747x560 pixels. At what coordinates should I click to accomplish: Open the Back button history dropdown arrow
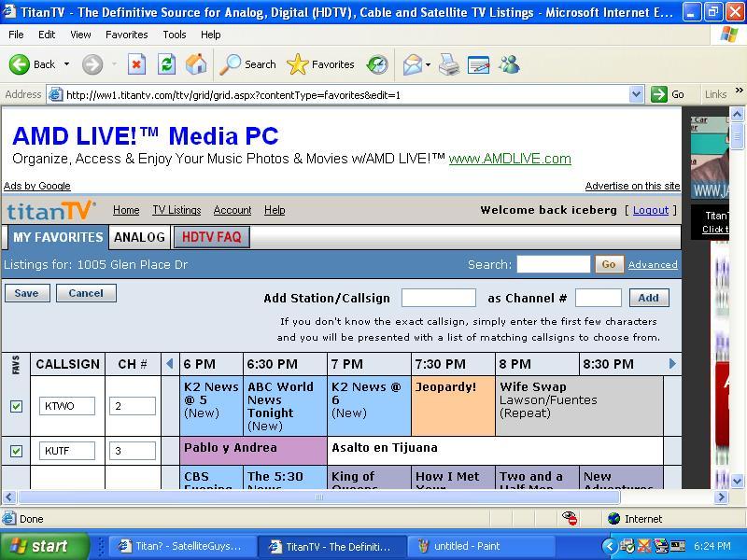click(x=66, y=64)
